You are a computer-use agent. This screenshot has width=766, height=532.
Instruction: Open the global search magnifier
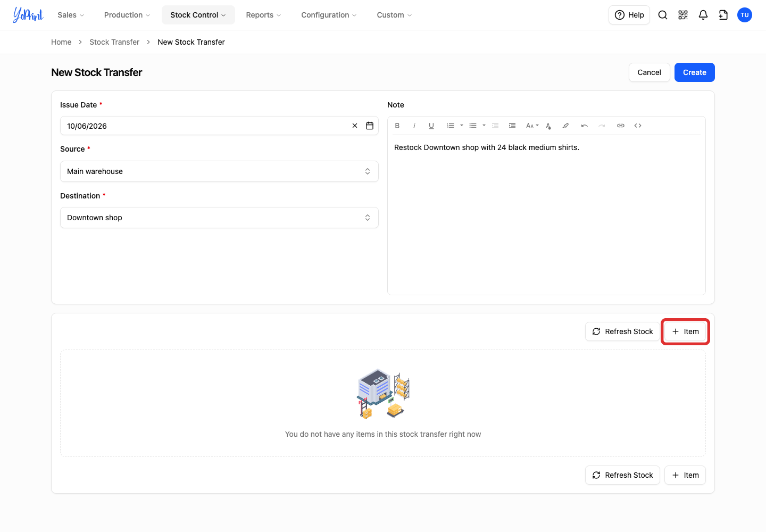point(663,15)
